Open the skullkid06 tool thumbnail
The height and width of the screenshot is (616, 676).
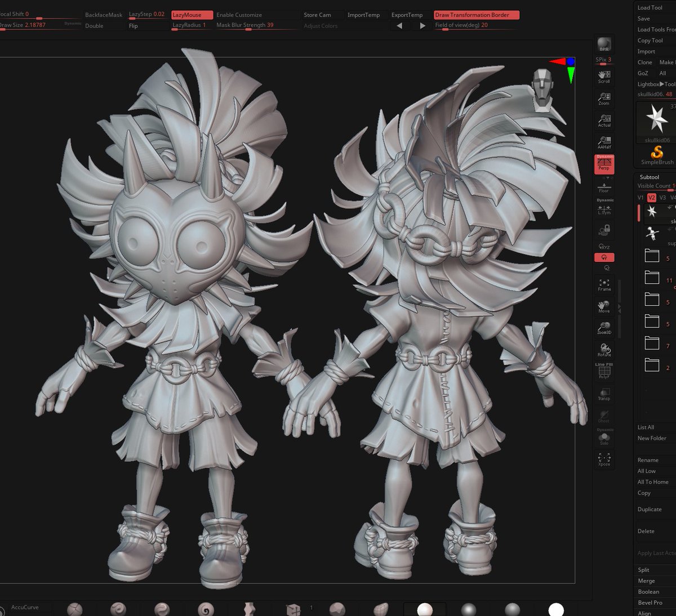pyautogui.click(x=657, y=122)
